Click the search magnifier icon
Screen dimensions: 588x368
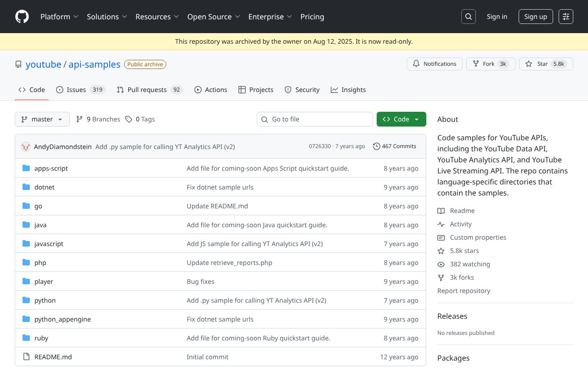pos(468,17)
